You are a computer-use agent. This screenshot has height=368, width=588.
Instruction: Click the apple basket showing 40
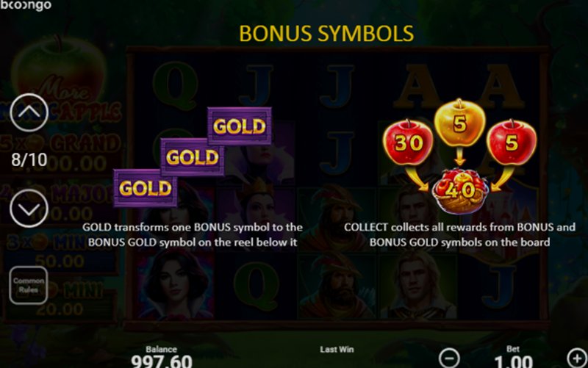[x=460, y=190]
